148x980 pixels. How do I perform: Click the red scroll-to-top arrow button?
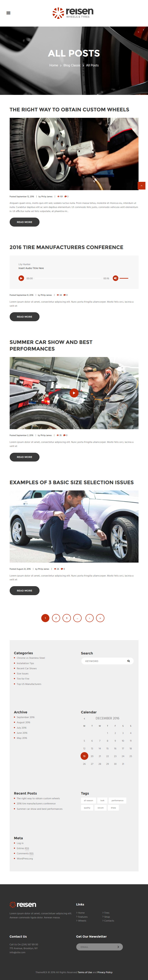[142, 186]
